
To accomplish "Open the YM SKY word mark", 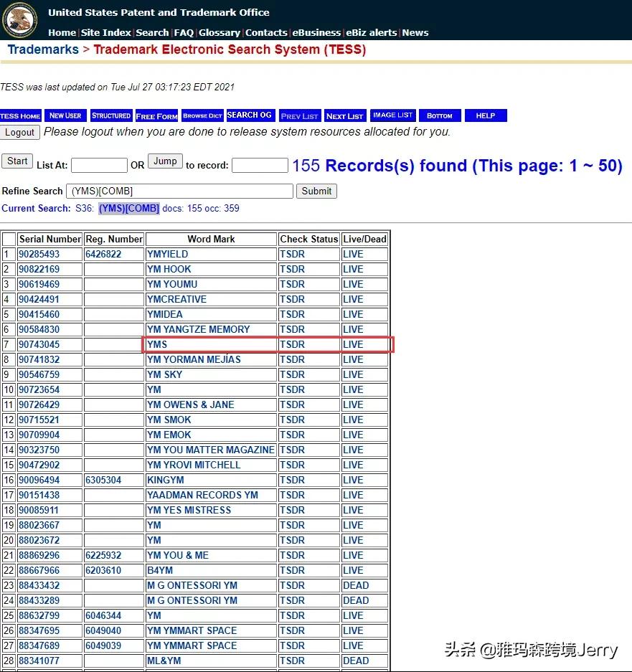I will [165, 374].
